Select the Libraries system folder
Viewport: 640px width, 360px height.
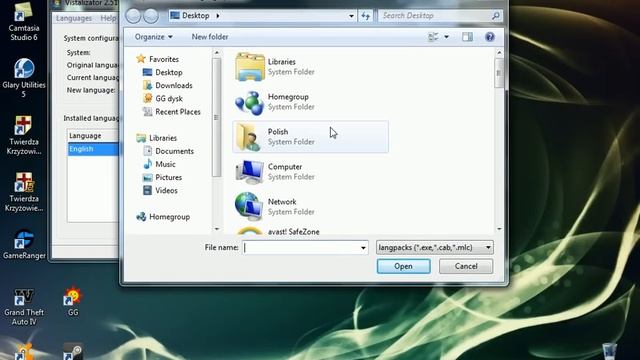point(310,67)
